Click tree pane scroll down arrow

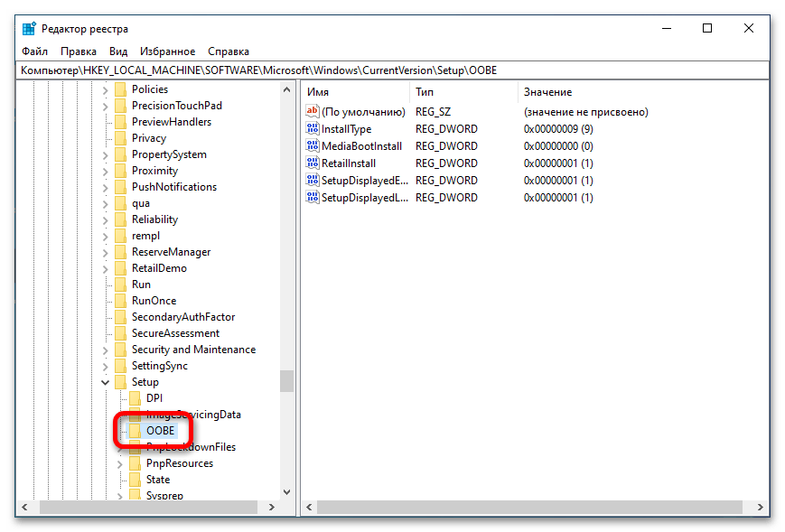click(x=287, y=492)
